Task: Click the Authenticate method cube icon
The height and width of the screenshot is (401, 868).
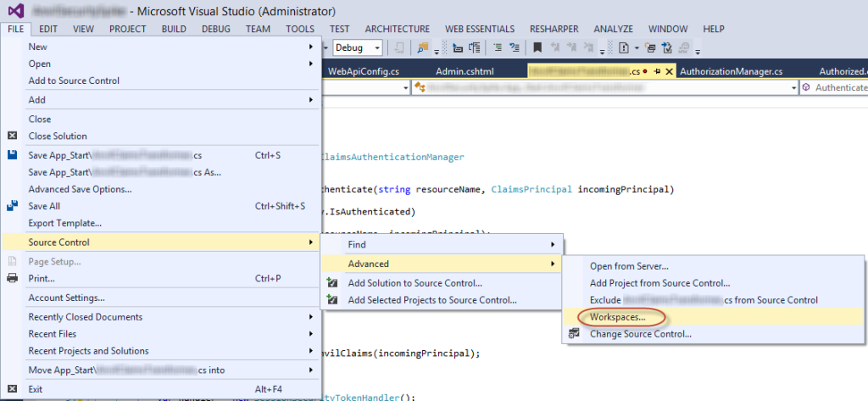Action: tap(807, 87)
